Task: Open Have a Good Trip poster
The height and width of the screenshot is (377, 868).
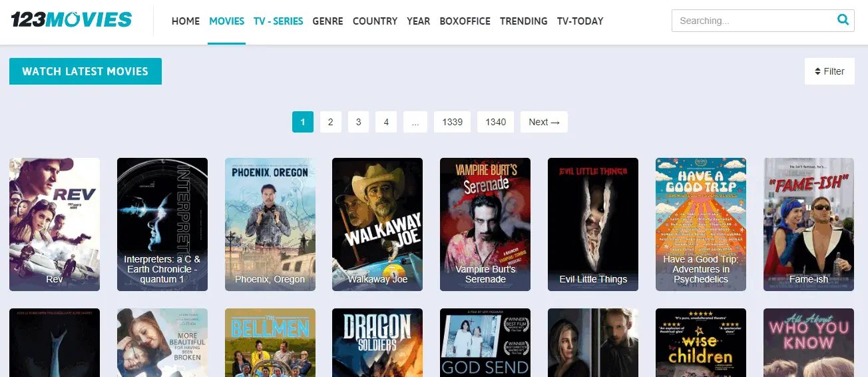Action: [x=701, y=224]
